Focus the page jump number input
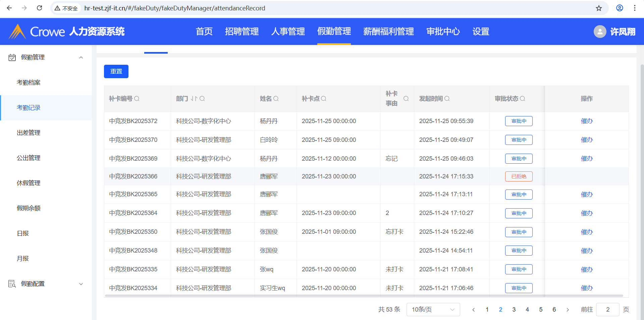Screen dimensions: 644x320 pyautogui.click(x=607, y=309)
